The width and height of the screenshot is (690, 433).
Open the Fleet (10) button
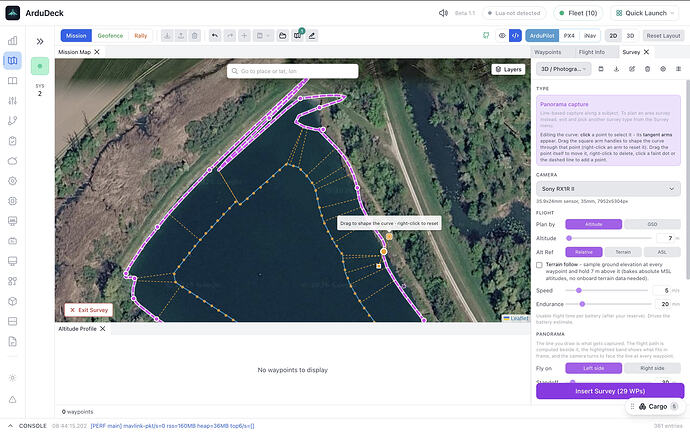tap(578, 13)
